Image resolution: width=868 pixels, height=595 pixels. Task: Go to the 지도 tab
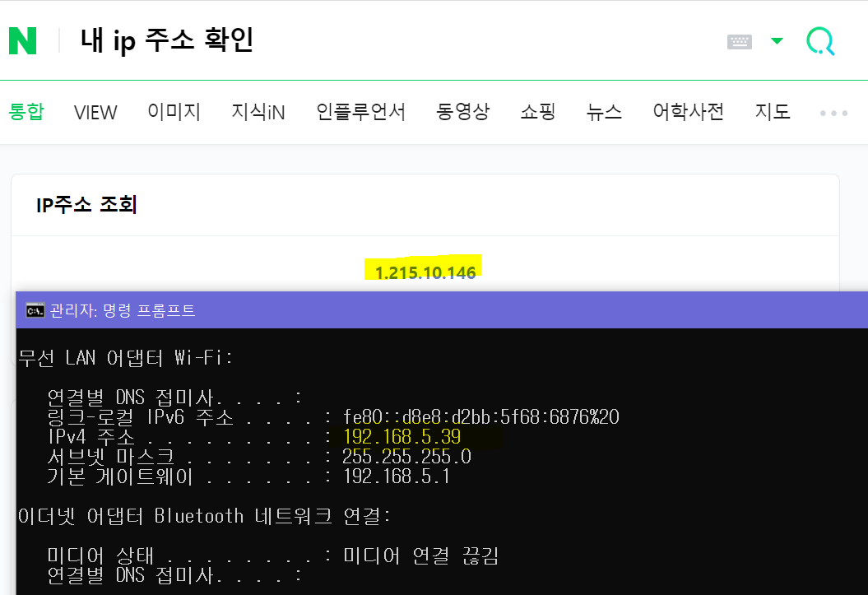pyautogui.click(x=773, y=112)
